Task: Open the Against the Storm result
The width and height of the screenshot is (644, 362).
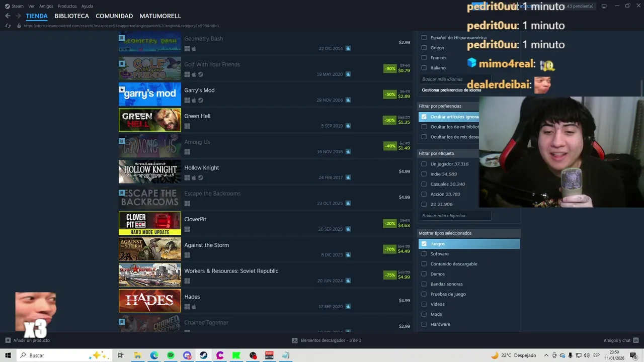Action: 266,249
